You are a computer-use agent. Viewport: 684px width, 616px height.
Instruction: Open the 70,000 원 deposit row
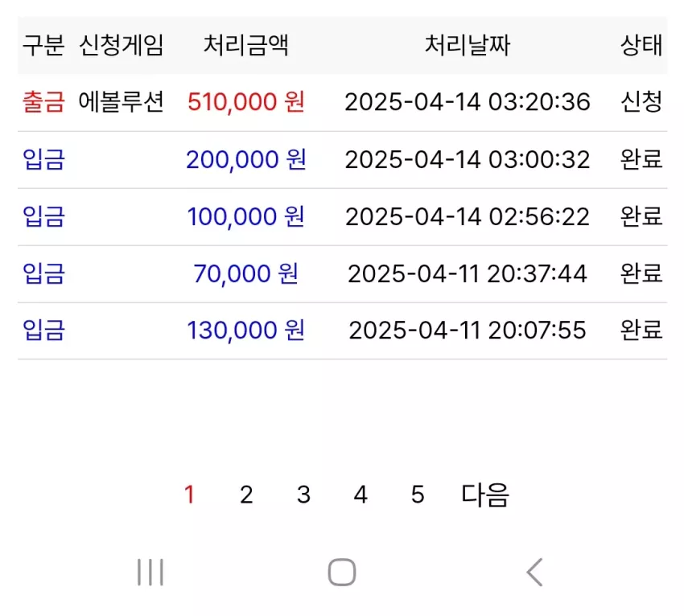click(343, 273)
